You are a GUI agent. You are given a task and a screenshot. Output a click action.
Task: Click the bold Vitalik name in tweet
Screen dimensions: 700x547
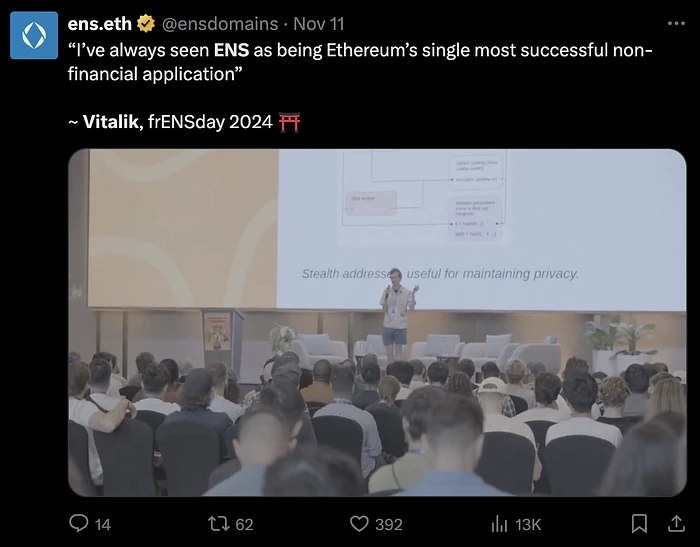pyautogui.click(x=111, y=123)
